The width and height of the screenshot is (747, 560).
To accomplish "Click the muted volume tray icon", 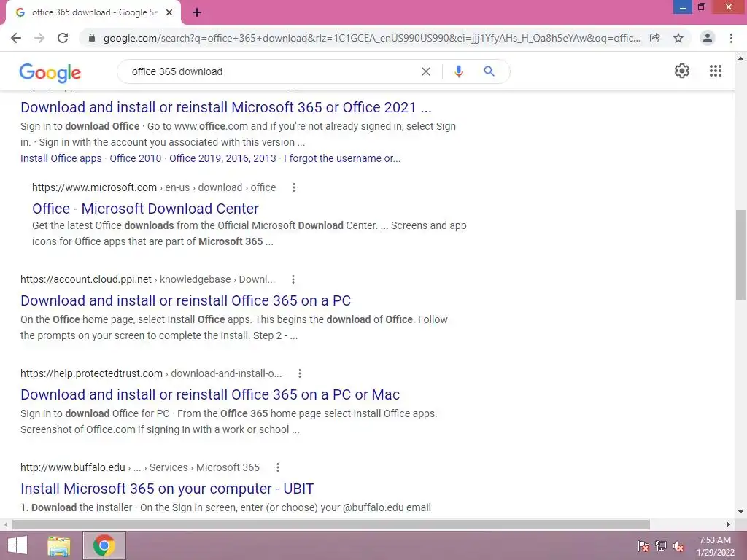I will click(678, 545).
